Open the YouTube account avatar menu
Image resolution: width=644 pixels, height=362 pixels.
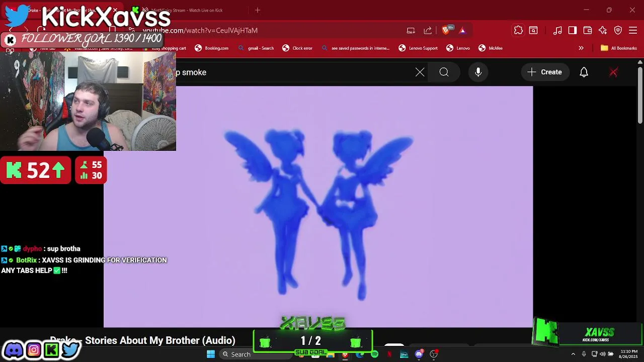click(x=613, y=72)
